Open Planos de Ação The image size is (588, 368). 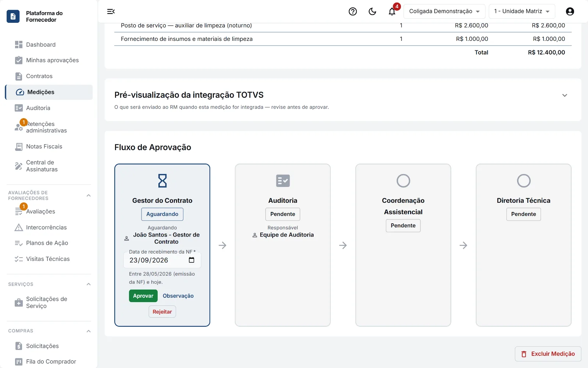click(49, 243)
